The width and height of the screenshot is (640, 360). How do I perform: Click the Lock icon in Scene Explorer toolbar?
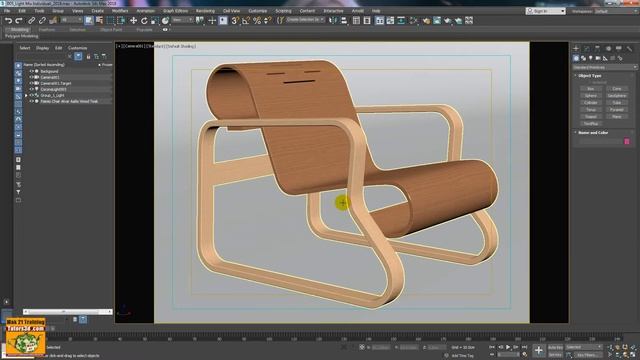point(88,56)
